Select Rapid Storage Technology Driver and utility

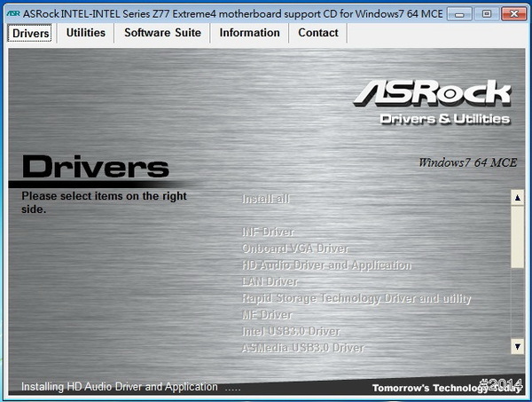coord(356,298)
